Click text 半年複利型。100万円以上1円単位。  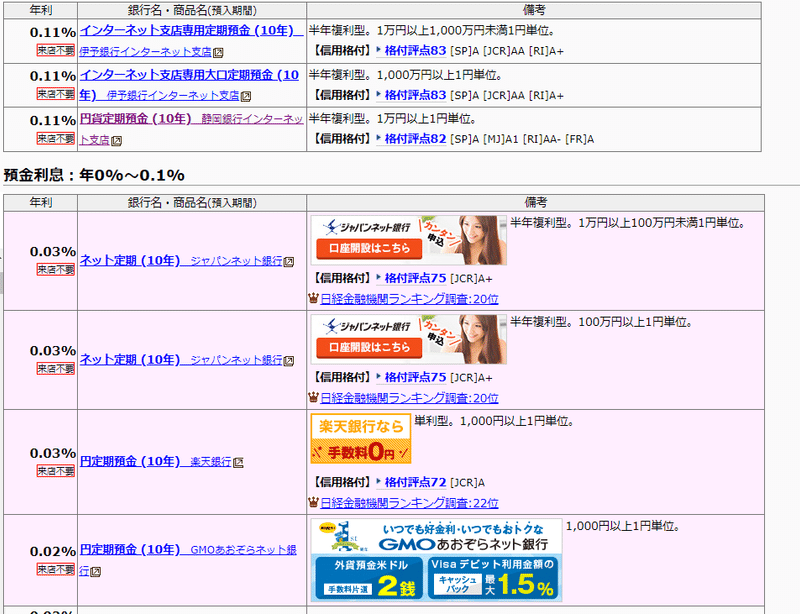pos(601,323)
